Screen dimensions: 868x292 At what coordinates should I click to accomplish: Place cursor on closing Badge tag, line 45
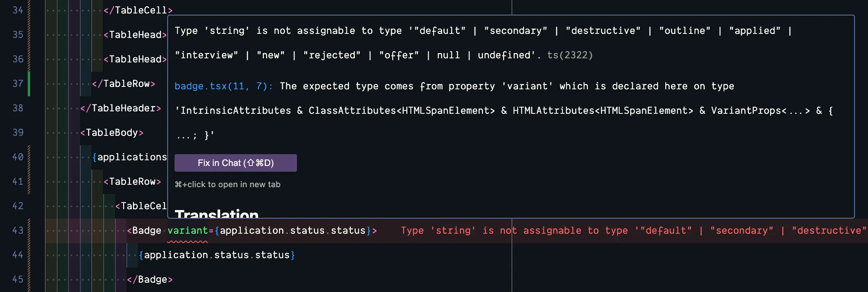click(150, 280)
